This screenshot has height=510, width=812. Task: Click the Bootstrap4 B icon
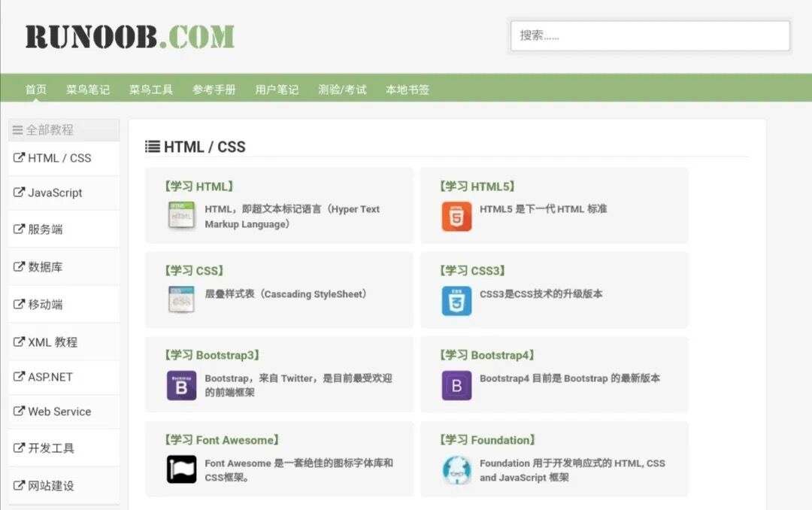pos(456,385)
